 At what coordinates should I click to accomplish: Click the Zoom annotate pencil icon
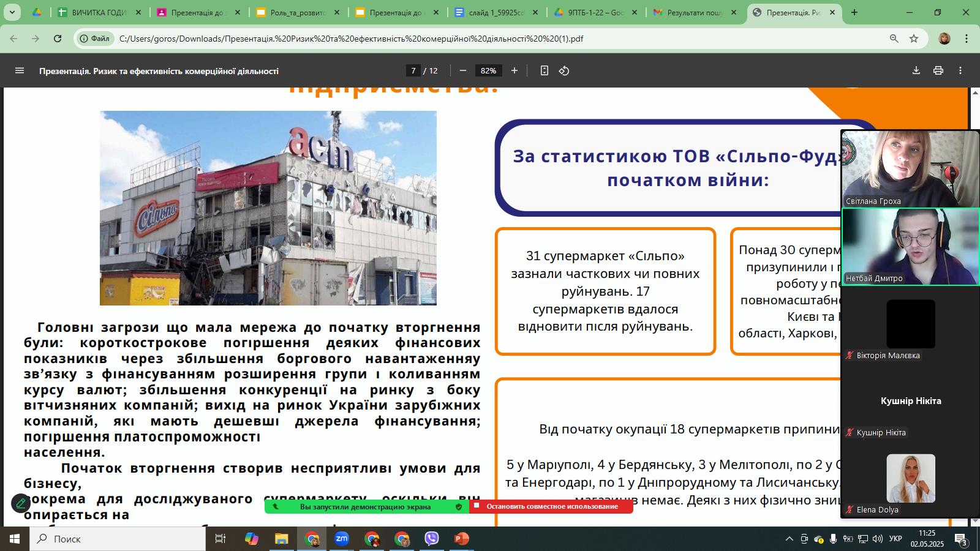(21, 503)
